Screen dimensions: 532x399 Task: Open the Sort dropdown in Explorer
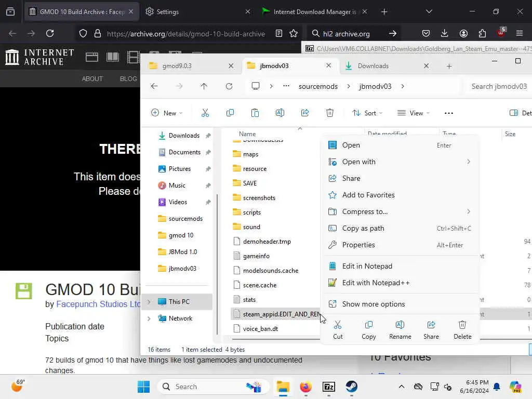coord(367,113)
